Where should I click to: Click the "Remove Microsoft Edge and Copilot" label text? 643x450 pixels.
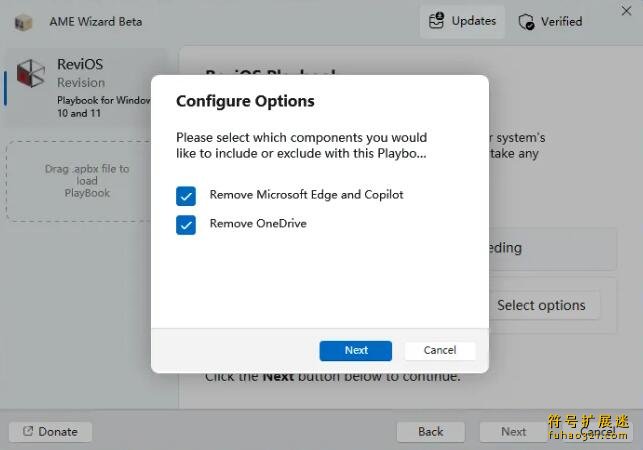[x=306, y=195]
